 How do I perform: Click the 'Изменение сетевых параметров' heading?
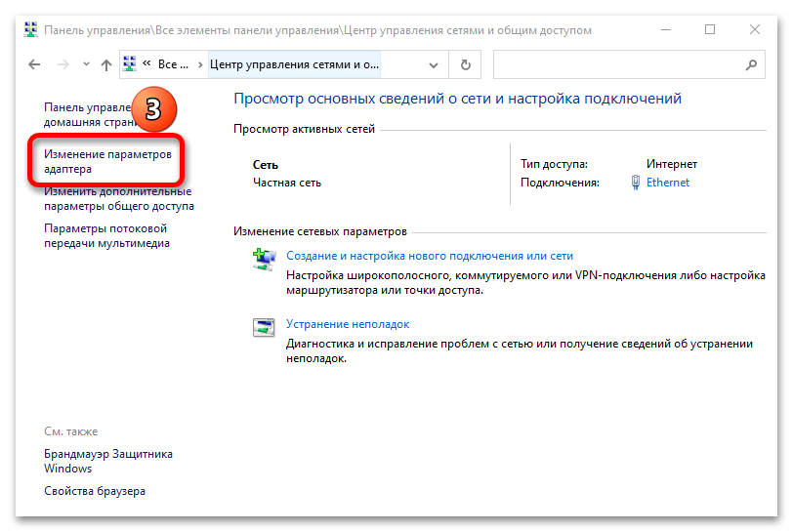(320, 231)
